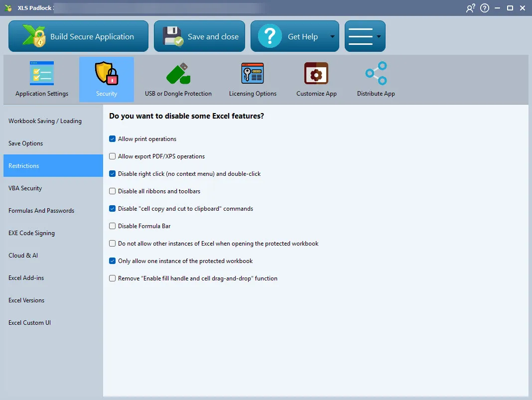Select the Security shield icon
The image size is (532, 400).
107,73
